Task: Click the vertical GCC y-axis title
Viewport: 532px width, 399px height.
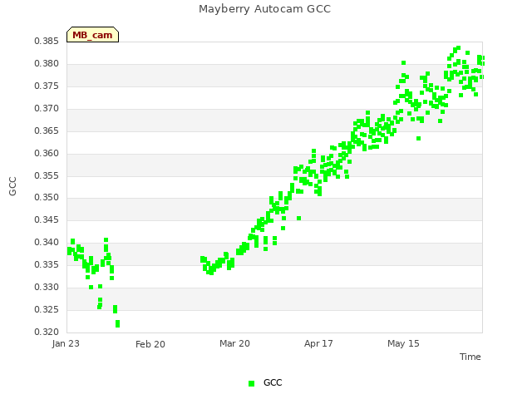Action: tap(12, 186)
